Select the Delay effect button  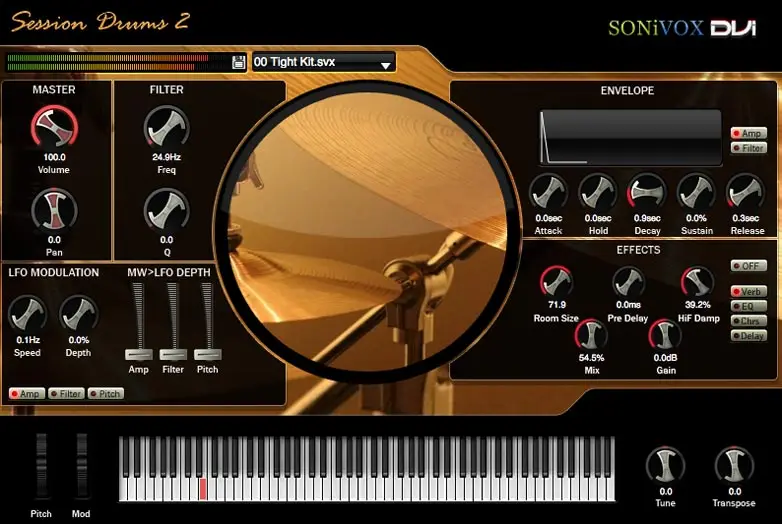[749, 336]
